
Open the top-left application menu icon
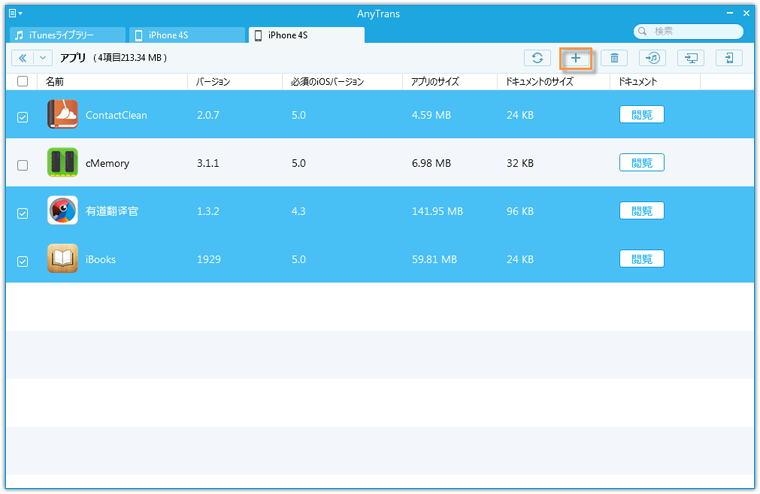click(15, 13)
